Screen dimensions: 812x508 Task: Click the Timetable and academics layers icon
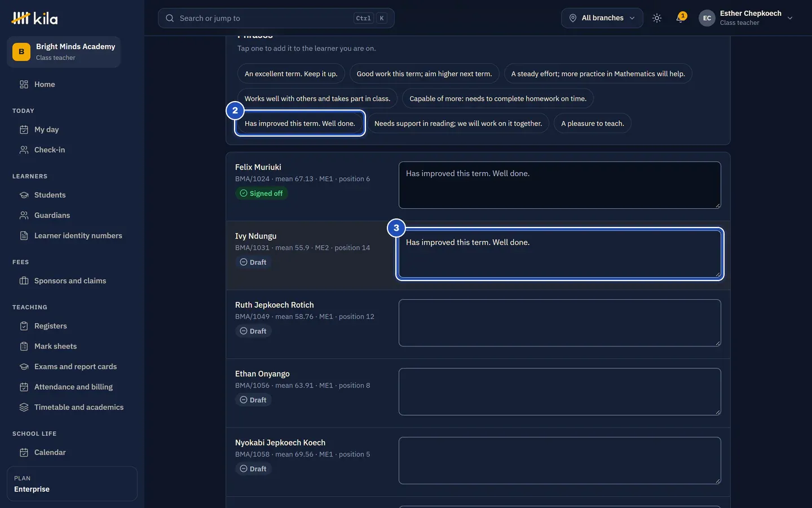(x=24, y=408)
